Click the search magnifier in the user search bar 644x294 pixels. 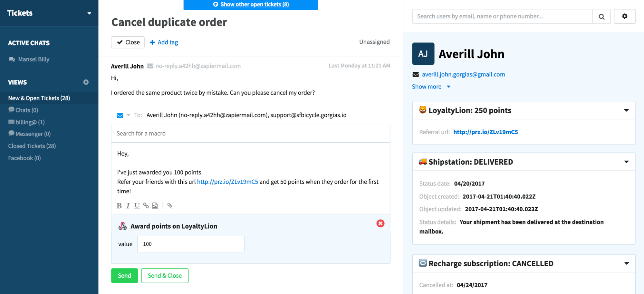601,16
